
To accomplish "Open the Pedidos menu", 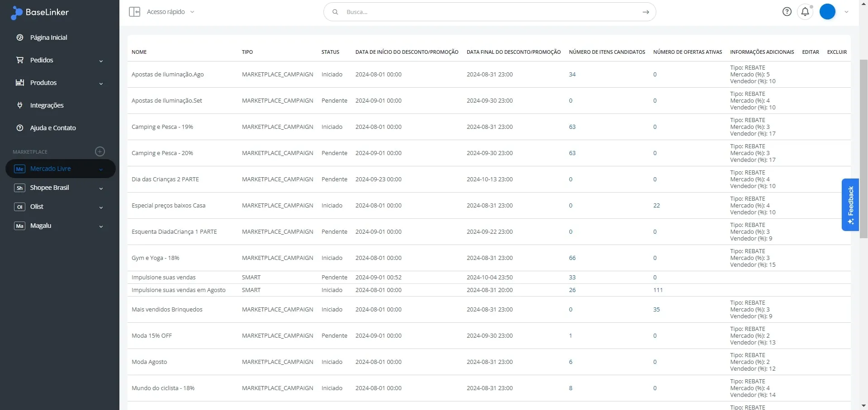I will pos(42,60).
